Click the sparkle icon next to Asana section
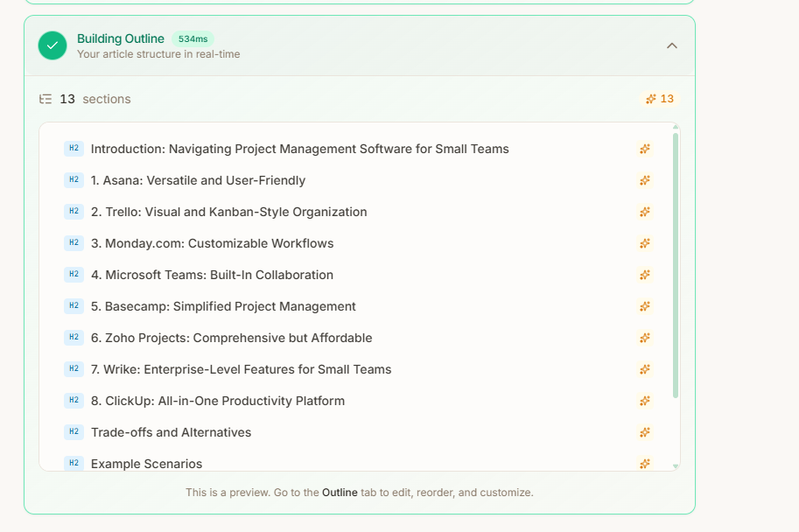 coord(645,180)
